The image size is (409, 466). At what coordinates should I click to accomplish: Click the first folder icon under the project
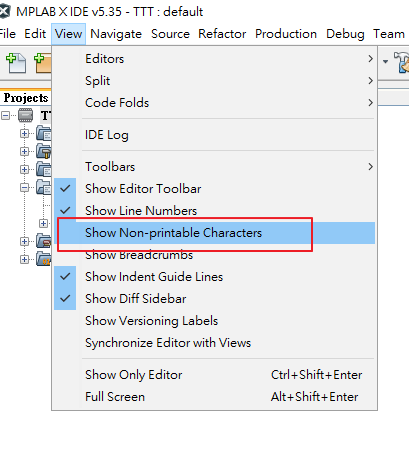tap(44, 134)
